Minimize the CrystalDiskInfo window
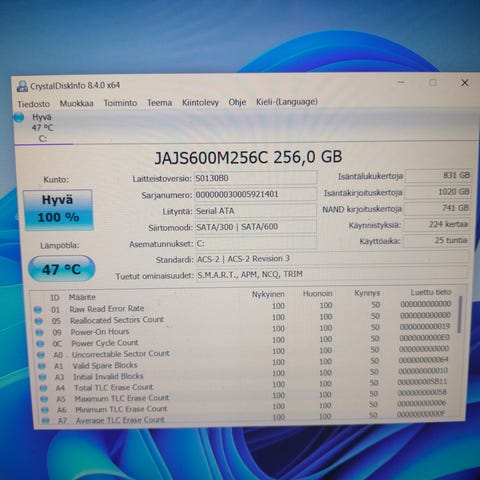This screenshot has width=480, height=480. [x=402, y=82]
